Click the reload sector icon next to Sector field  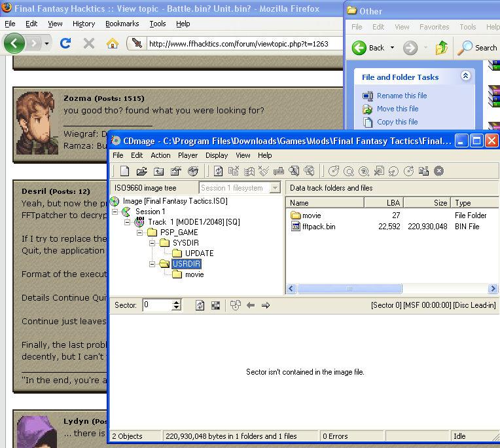click(x=200, y=305)
